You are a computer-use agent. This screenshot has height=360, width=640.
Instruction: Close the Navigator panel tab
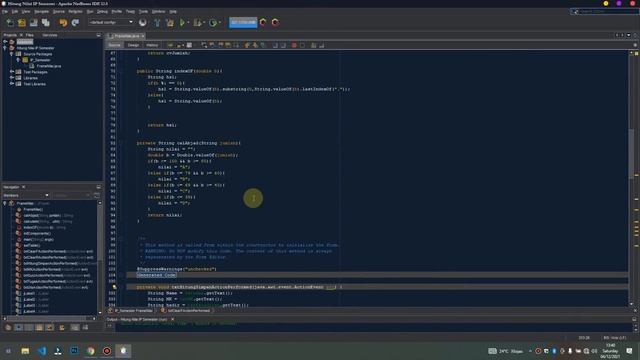tap(24, 187)
